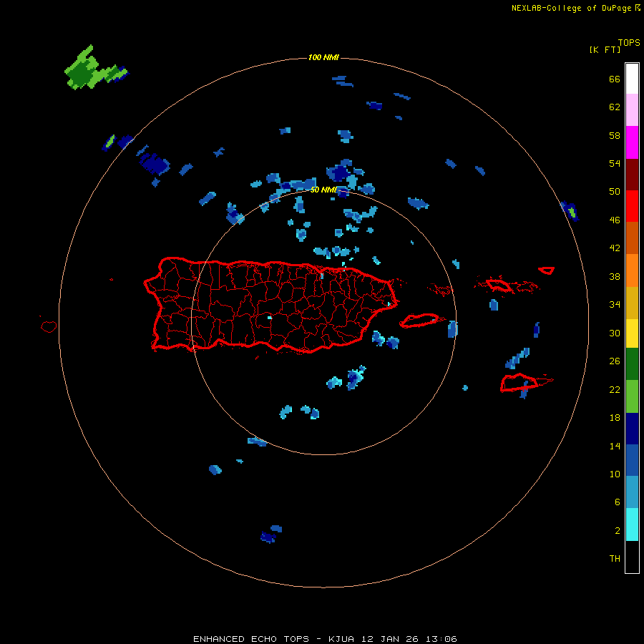This screenshot has width=644, height=644.
Task: Click the dark green legend swatch
Action: (632, 364)
